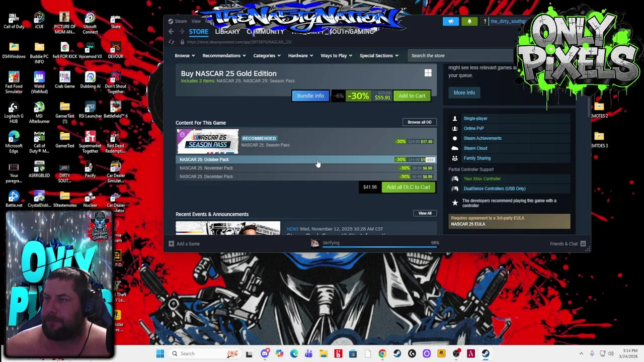This screenshot has height=362, width=644.
Task: Open Wand (WeMod) desktop icon
Action: point(39,82)
